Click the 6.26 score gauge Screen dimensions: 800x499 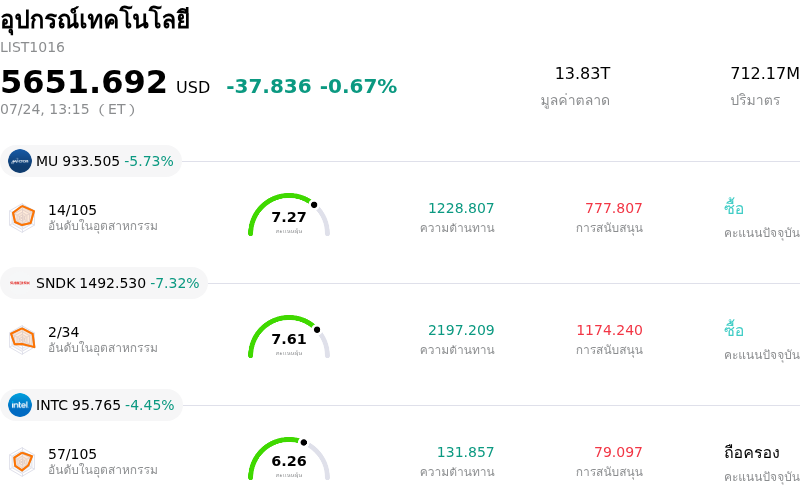tap(289, 459)
